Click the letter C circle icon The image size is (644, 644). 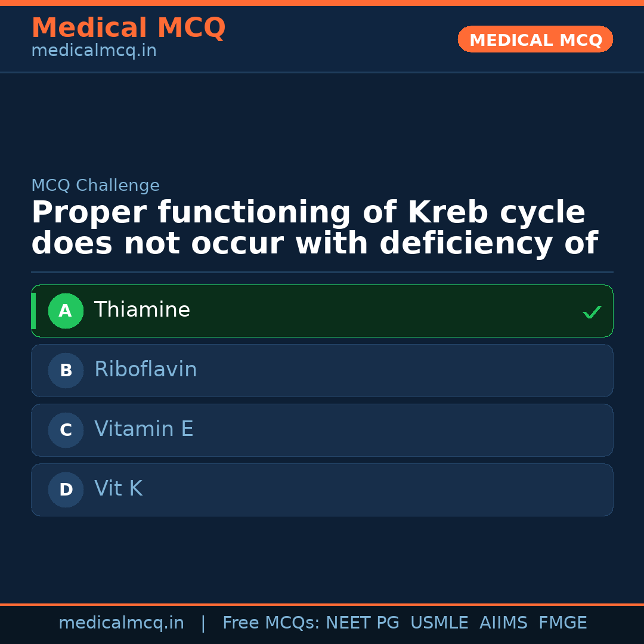[66, 430]
